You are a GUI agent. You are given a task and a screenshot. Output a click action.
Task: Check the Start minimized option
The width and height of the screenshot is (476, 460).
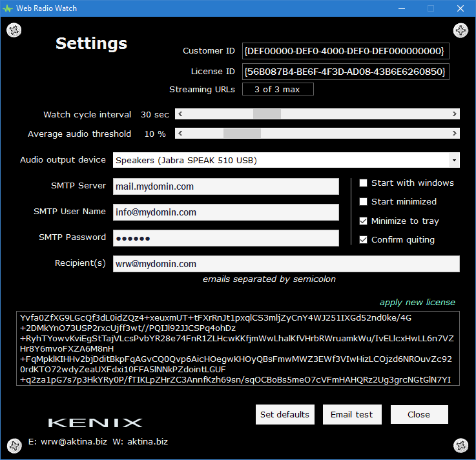coord(364,202)
